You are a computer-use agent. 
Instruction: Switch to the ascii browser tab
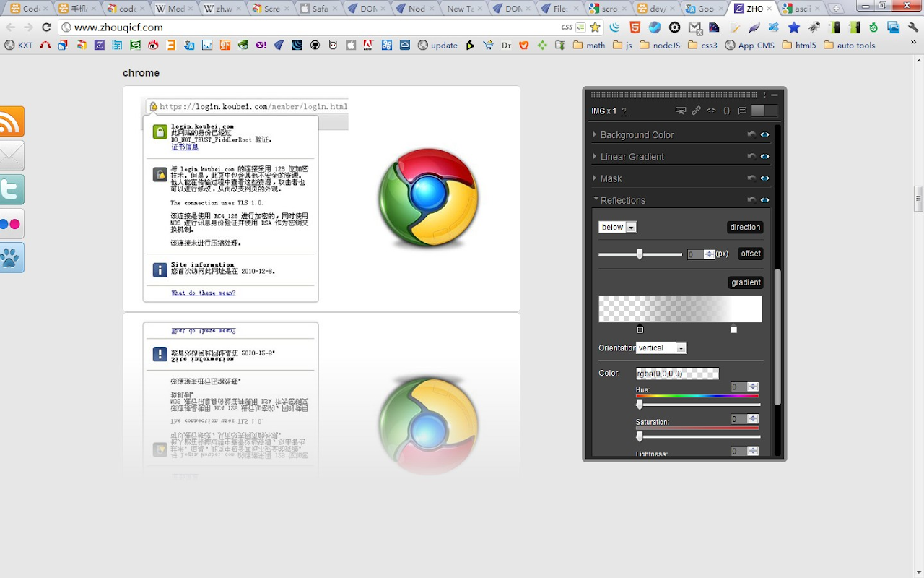coord(800,9)
